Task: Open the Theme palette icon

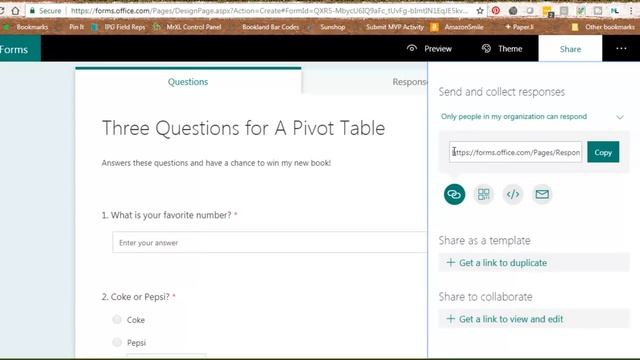Action: click(486, 48)
